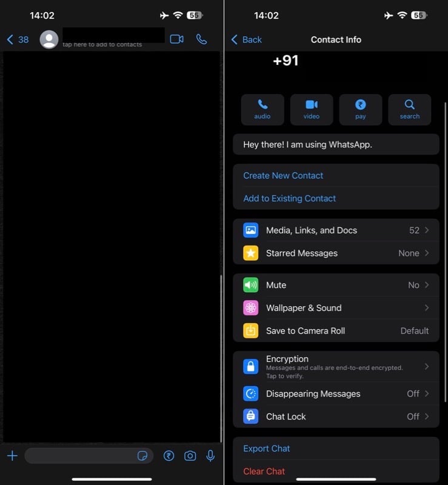The width and height of the screenshot is (448, 485).
Task: Tap the 'Hey there! I am using WhatsApp.' status
Action: [x=336, y=144]
